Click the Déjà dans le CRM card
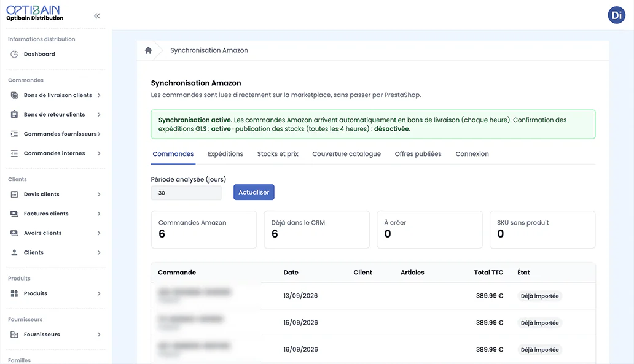634x364 pixels. pyautogui.click(x=316, y=230)
